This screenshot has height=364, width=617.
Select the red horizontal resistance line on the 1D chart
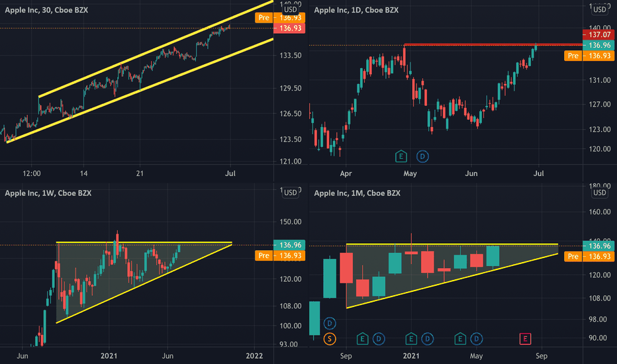point(493,45)
